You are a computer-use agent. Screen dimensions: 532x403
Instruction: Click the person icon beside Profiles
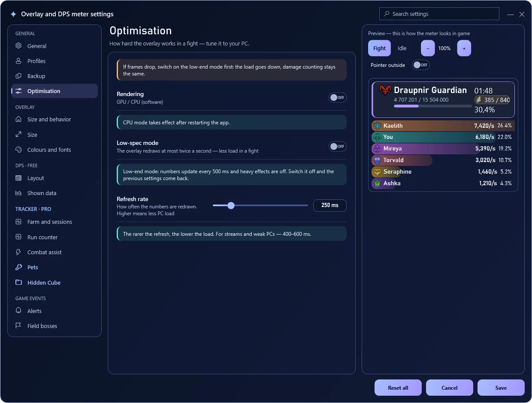pos(18,61)
